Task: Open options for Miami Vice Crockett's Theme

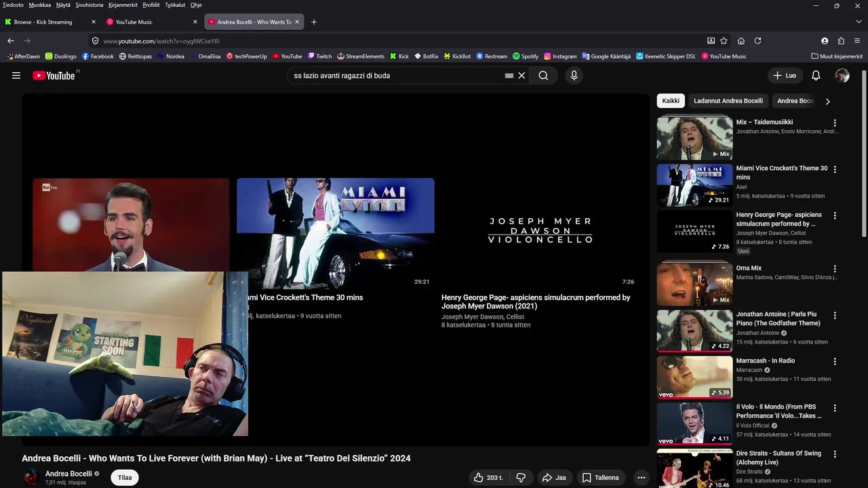Action: (835, 169)
